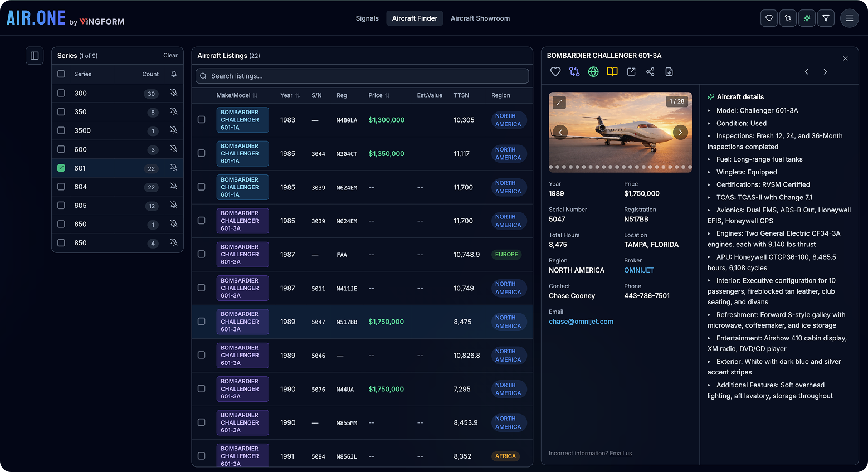Open the filter funnel icon top right

[x=826, y=18]
